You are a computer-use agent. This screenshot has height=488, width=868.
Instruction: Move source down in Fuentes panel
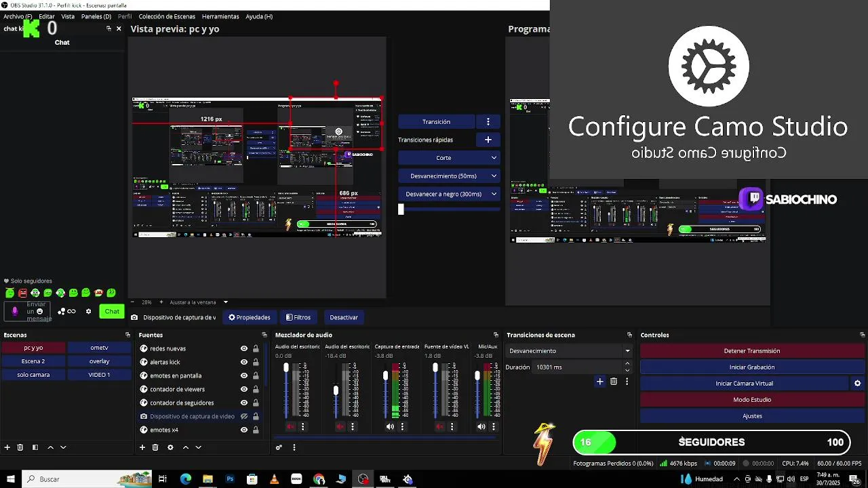click(x=198, y=447)
